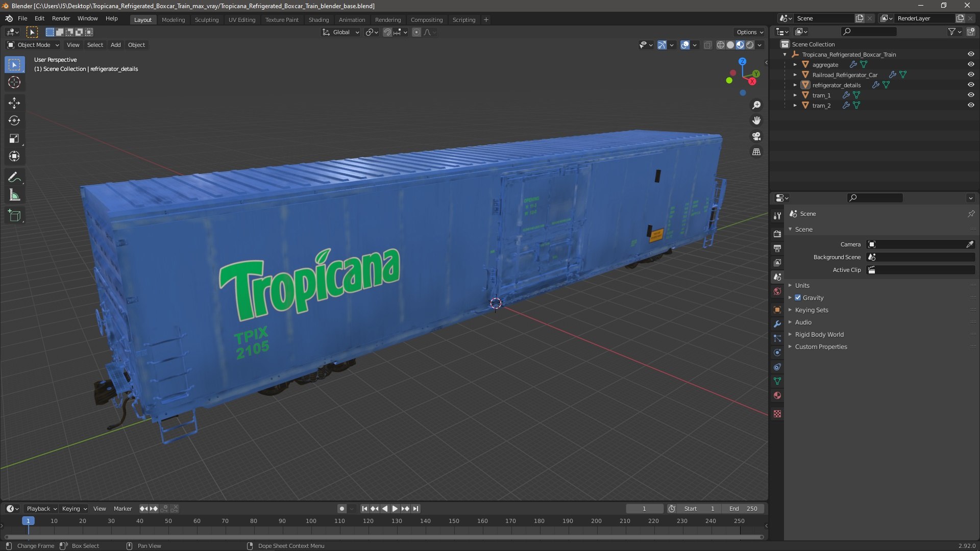Click the Start frame field
The height and width of the screenshot is (551, 980).
tap(699, 509)
